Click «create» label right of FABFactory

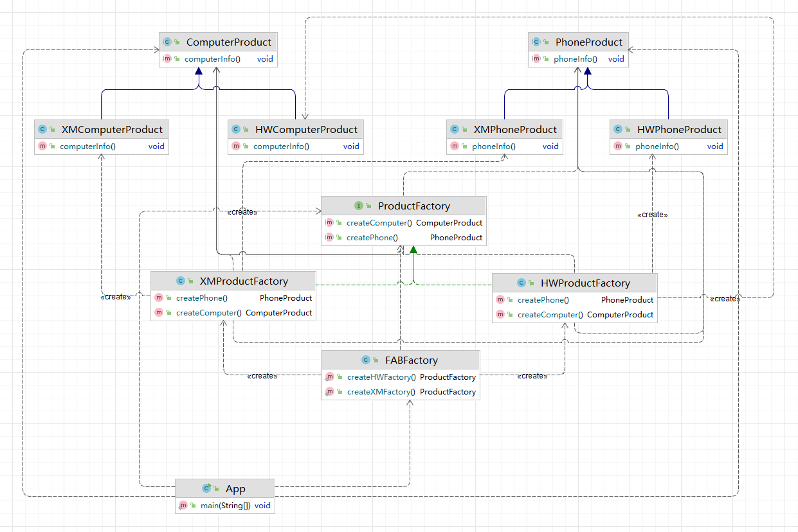point(532,376)
